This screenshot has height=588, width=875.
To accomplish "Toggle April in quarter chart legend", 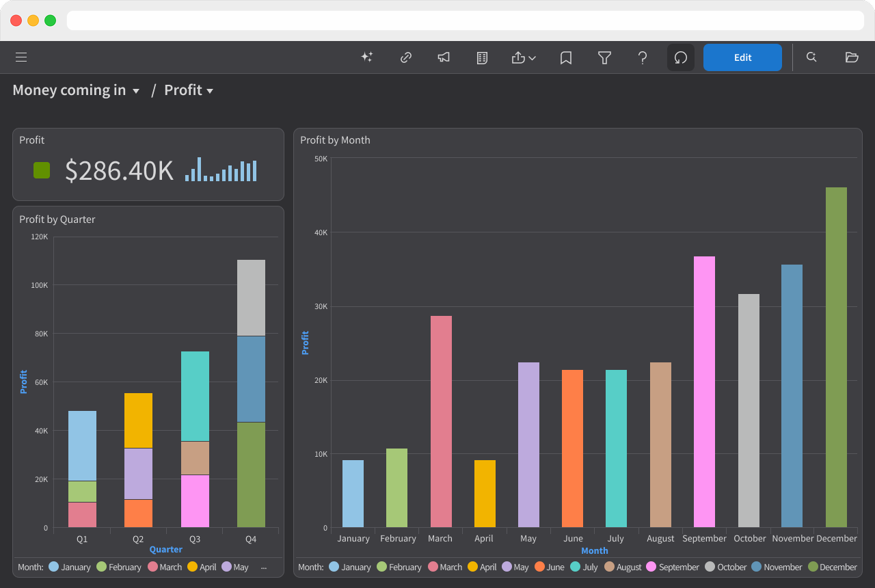I will coord(202,567).
